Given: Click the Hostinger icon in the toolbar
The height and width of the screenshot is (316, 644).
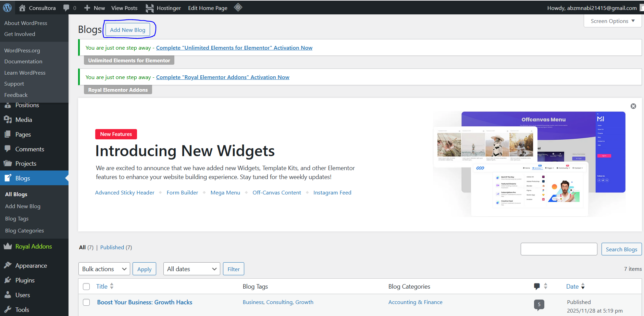Looking at the screenshot, I should (x=149, y=8).
